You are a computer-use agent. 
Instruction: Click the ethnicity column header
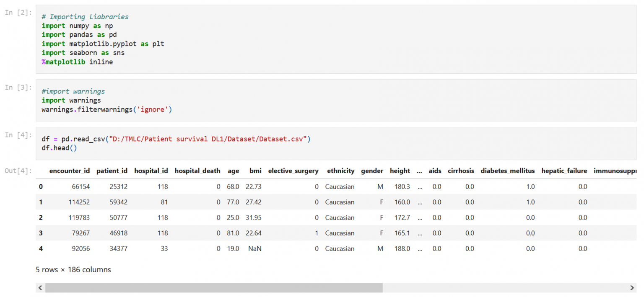tap(340, 171)
